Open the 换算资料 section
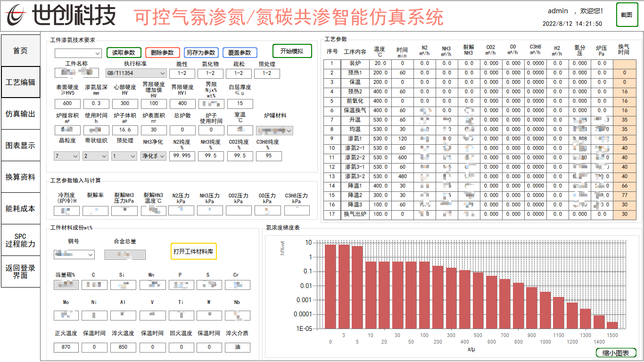This screenshot has width=644, height=362. point(20,176)
